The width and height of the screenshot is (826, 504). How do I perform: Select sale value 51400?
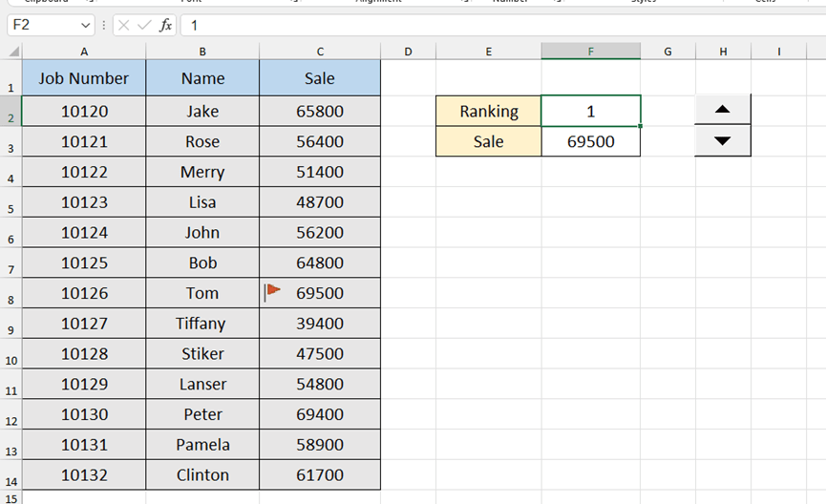coord(320,172)
